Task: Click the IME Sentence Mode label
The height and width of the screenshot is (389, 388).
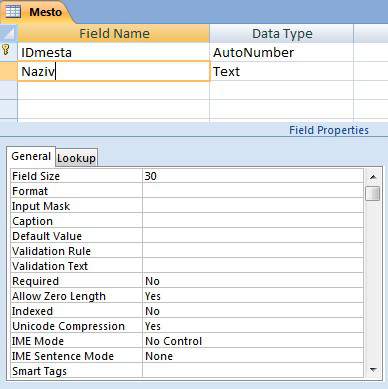Action: pyautogui.click(x=63, y=356)
